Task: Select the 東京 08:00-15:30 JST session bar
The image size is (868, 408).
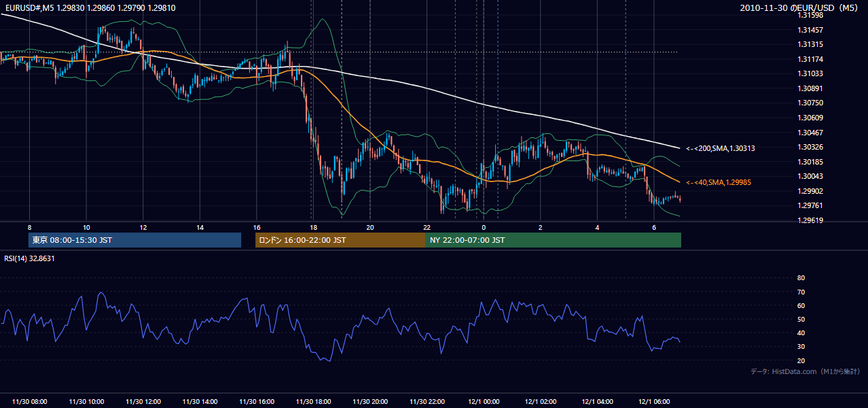Action: click(x=135, y=240)
